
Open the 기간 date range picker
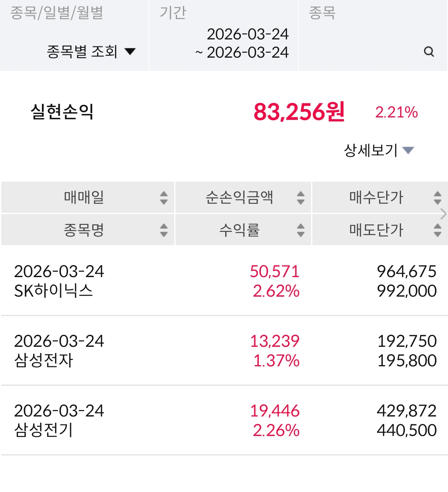tap(242, 43)
